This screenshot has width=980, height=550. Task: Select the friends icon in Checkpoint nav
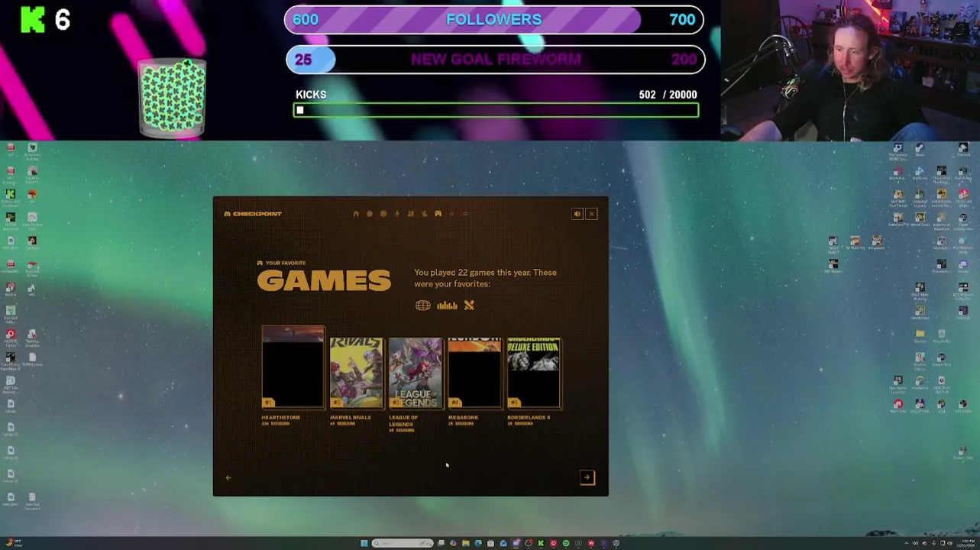pyautogui.click(x=410, y=214)
